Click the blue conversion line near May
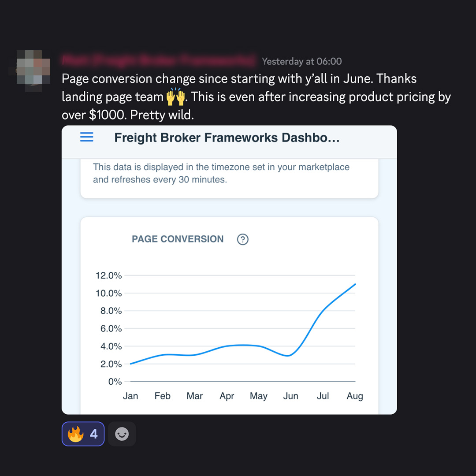 [x=258, y=346]
